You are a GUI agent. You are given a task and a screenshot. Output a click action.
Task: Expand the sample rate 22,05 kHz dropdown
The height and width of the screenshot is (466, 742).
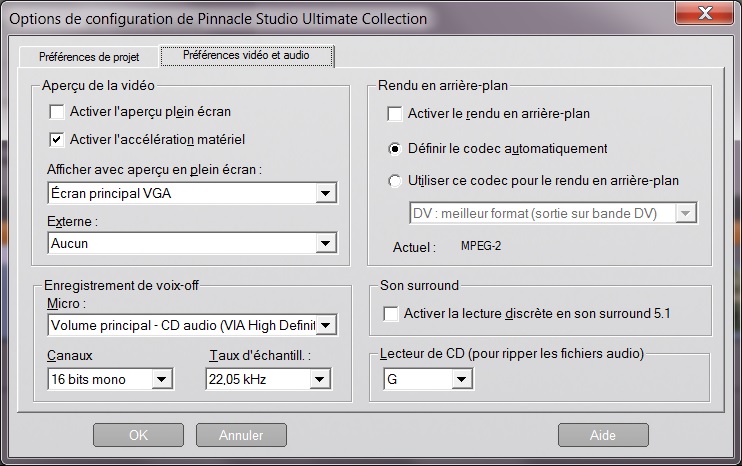(269, 379)
